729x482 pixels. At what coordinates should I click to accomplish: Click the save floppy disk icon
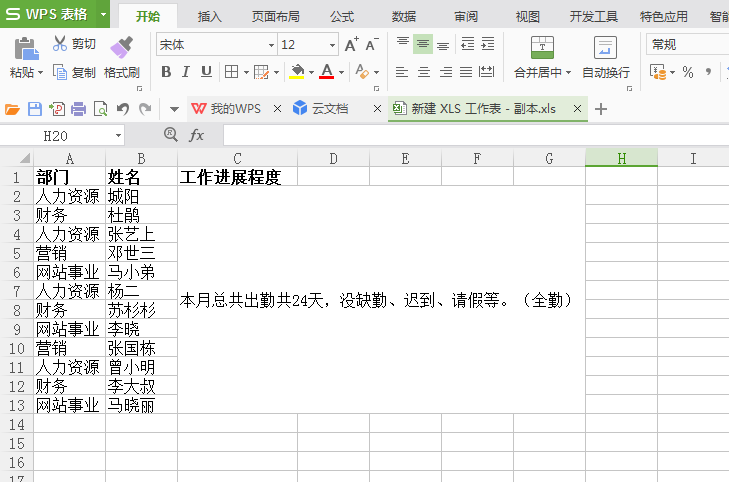(x=35, y=109)
